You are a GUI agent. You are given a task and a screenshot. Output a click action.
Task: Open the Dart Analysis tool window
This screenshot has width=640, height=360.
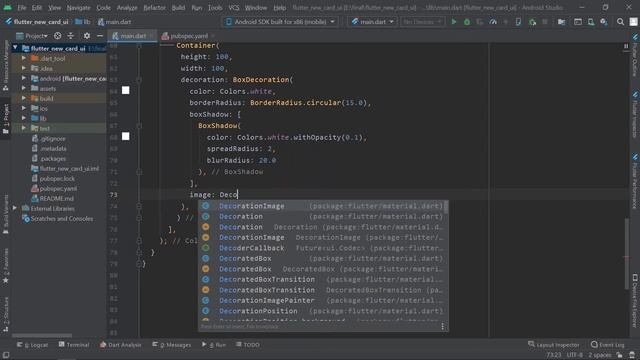click(x=120, y=344)
